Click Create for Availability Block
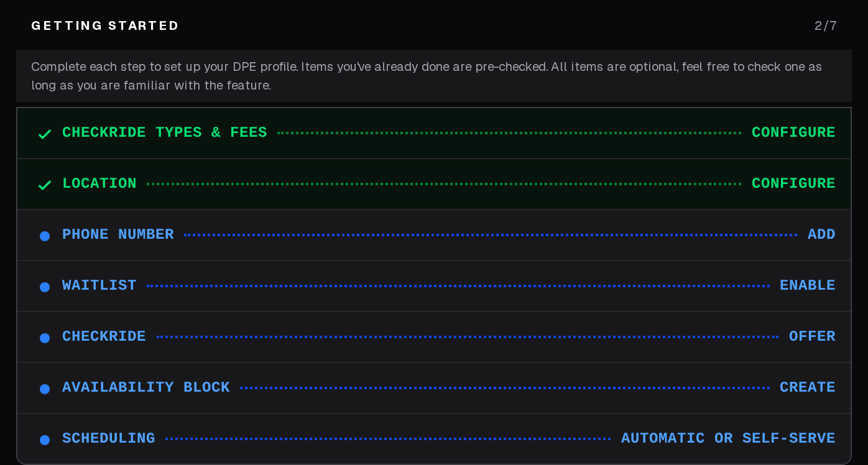 (x=808, y=387)
